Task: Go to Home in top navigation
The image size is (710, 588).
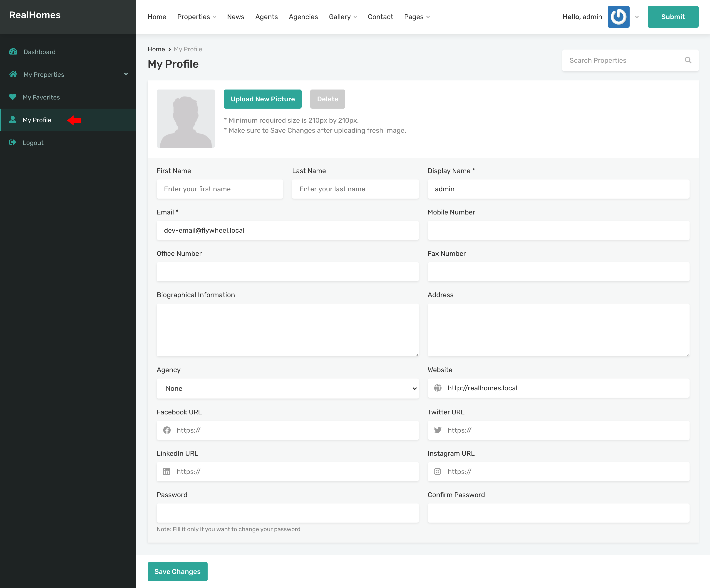Action: [157, 17]
